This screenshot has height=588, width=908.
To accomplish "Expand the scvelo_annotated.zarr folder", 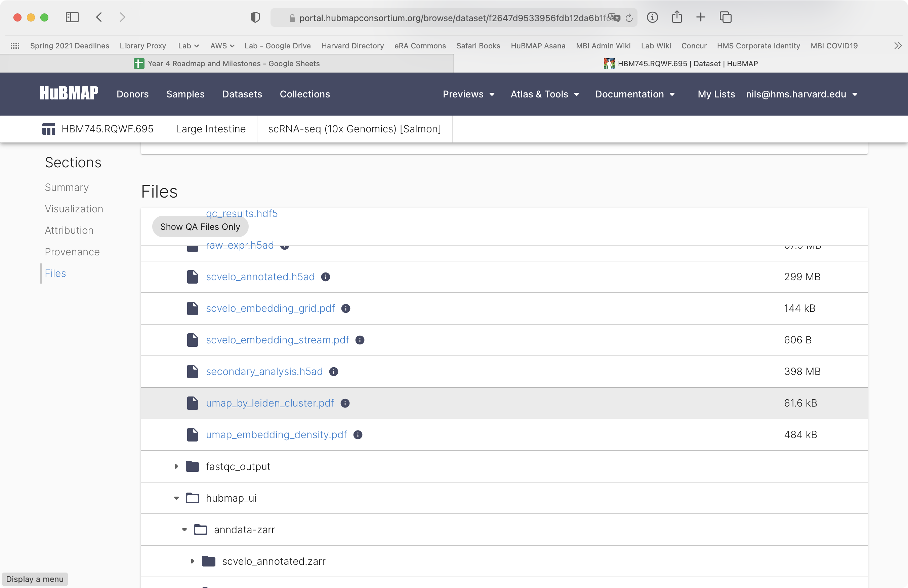I will coord(193,561).
